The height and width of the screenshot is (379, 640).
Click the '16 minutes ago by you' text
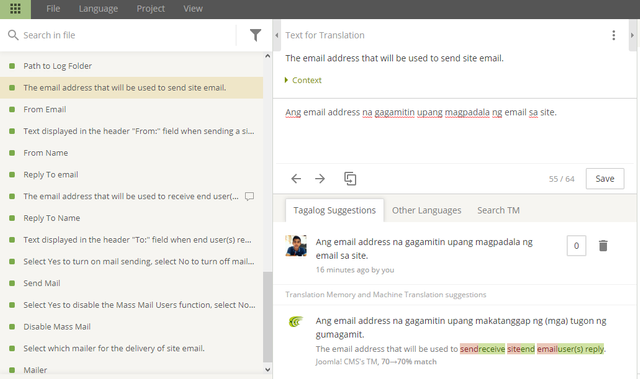coord(355,270)
